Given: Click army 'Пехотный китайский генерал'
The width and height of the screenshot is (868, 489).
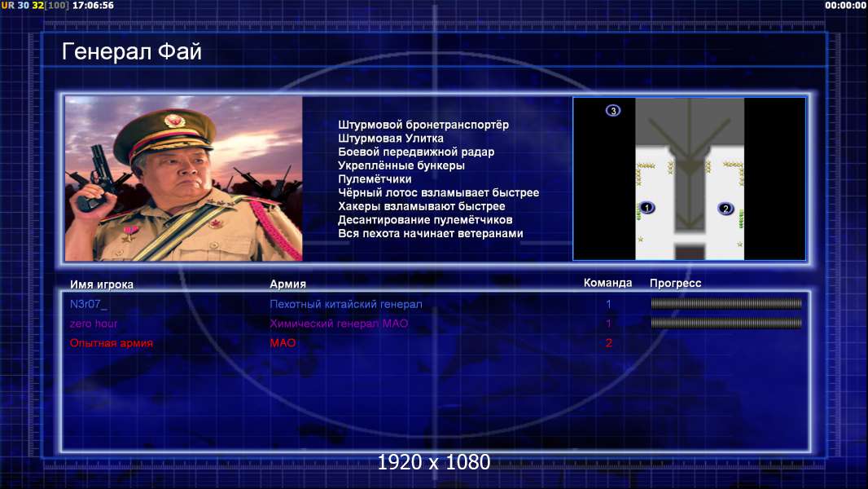Looking at the screenshot, I should click(346, 304).
